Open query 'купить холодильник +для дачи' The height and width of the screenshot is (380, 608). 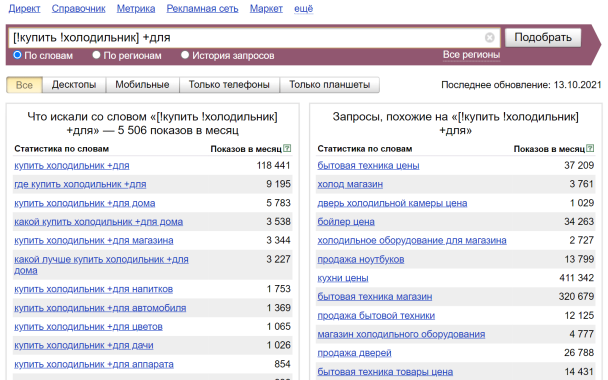pos(84,345)
